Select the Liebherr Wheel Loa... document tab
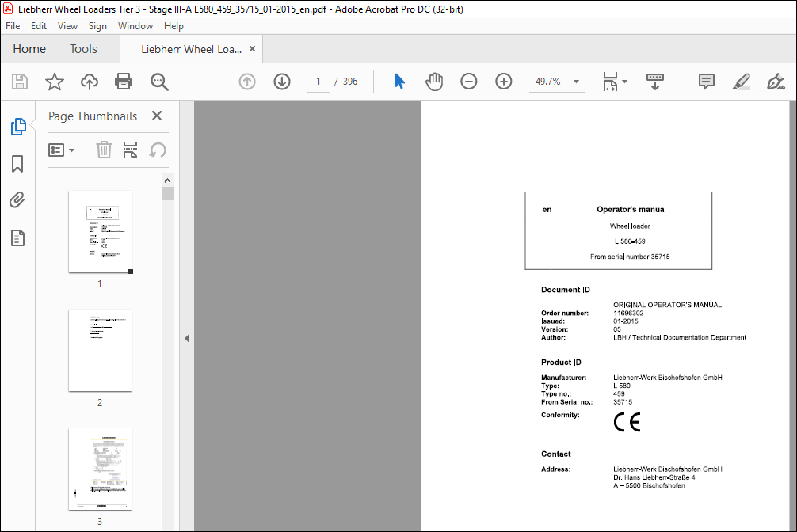 [x=191, y=49]
